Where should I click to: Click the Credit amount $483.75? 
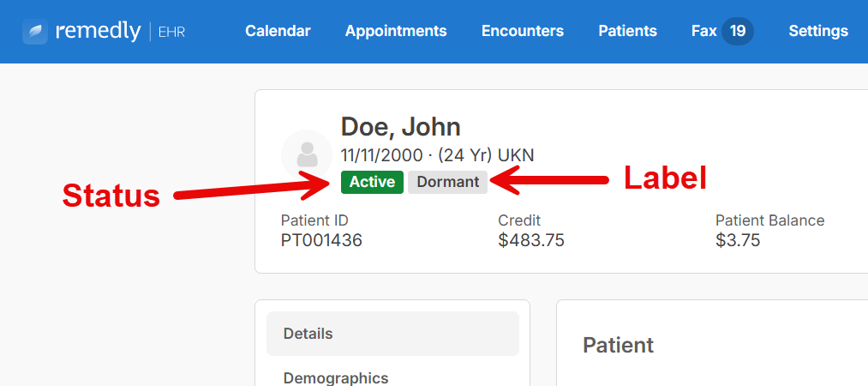point(531,240)
